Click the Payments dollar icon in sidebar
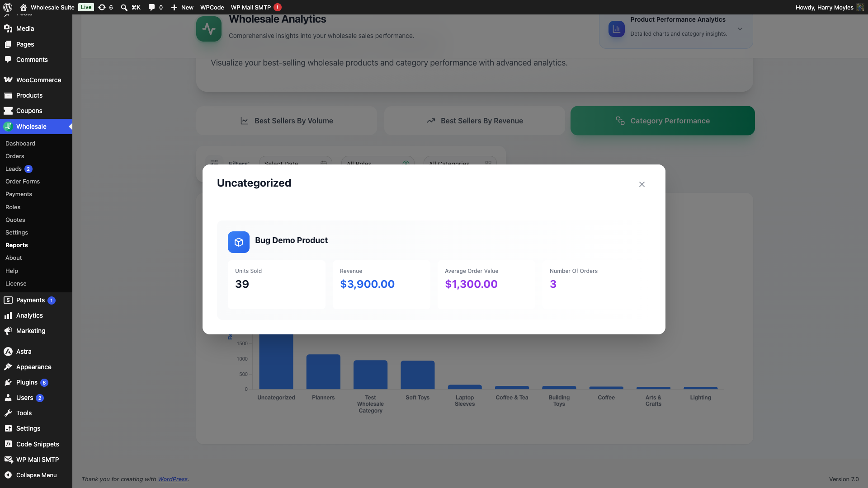The image size is (868, 488). click(8, 300)
